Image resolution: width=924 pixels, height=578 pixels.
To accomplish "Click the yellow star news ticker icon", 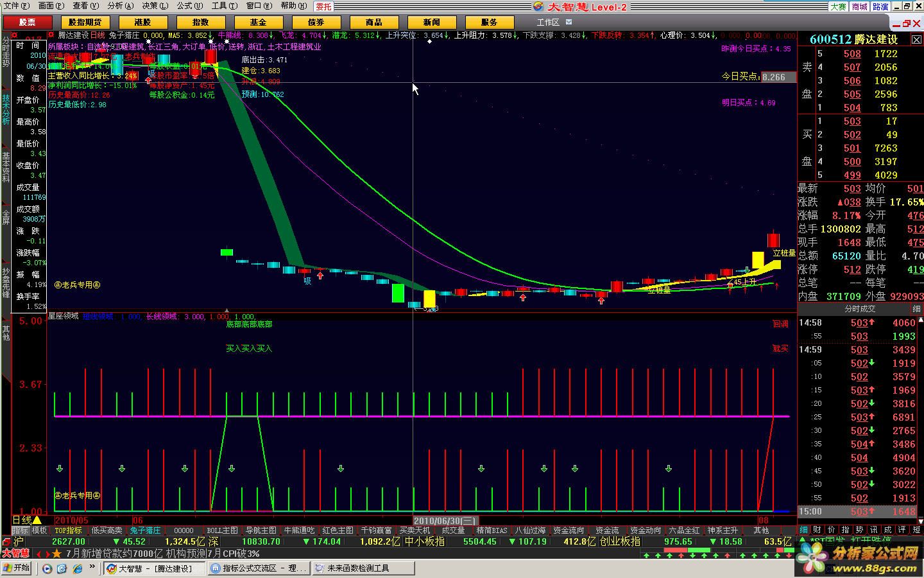I will tap(56, 553).
